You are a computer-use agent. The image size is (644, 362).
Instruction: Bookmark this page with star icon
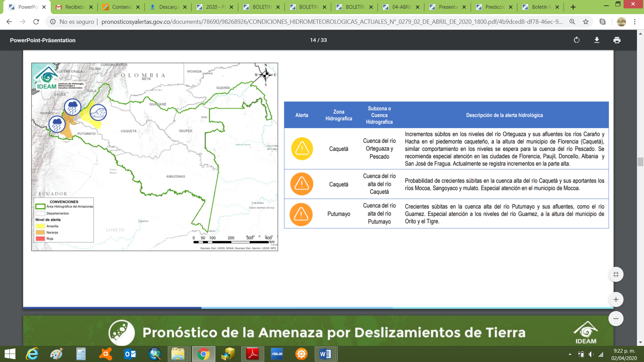click(x=586, y=22)
